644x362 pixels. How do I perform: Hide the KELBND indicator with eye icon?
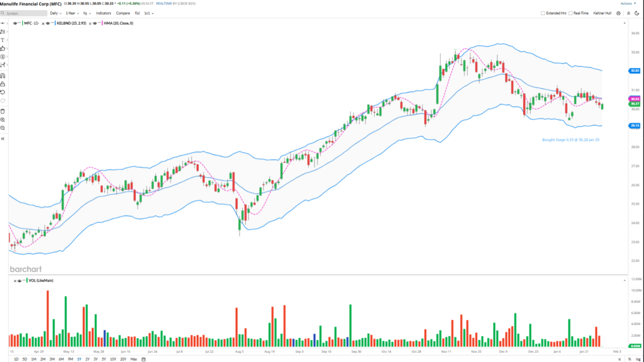[48, 23]
